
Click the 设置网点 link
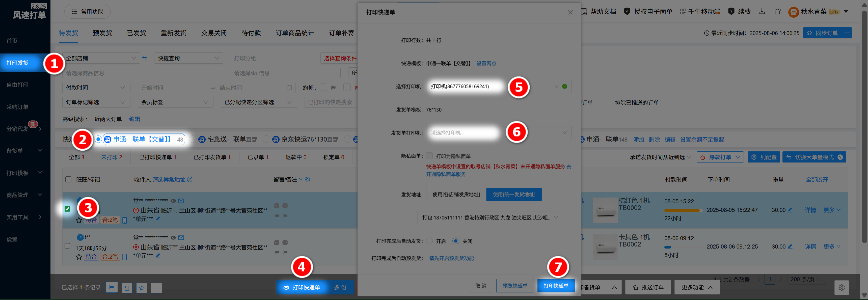pos(486,63)
